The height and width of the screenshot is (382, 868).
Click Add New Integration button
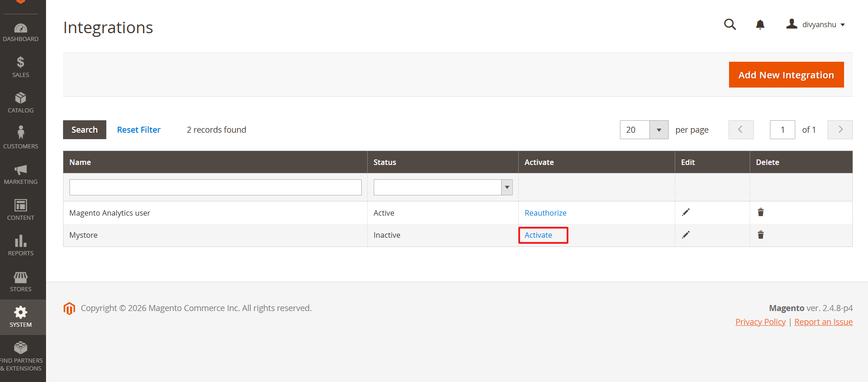click(x=786, y=75)
